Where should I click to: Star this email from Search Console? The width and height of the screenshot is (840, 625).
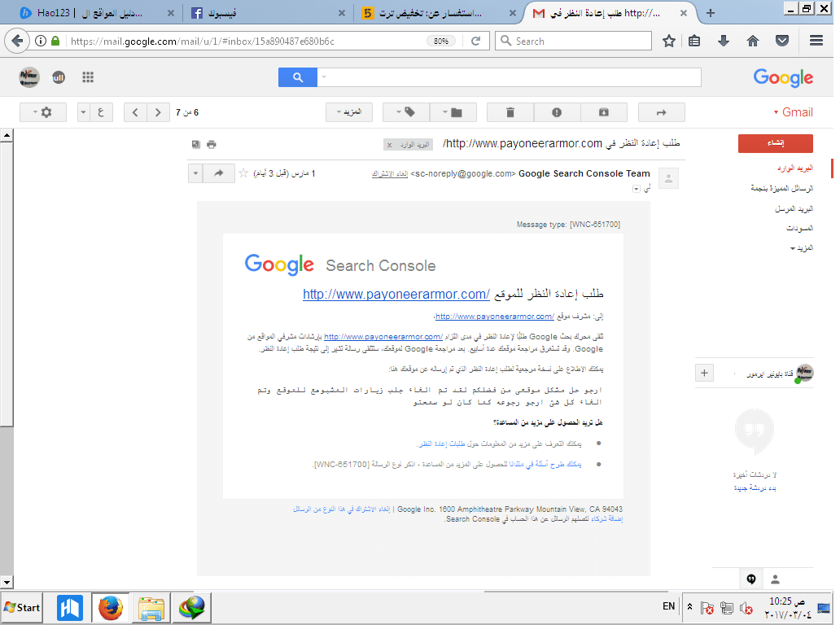click(x=243, y=173)
